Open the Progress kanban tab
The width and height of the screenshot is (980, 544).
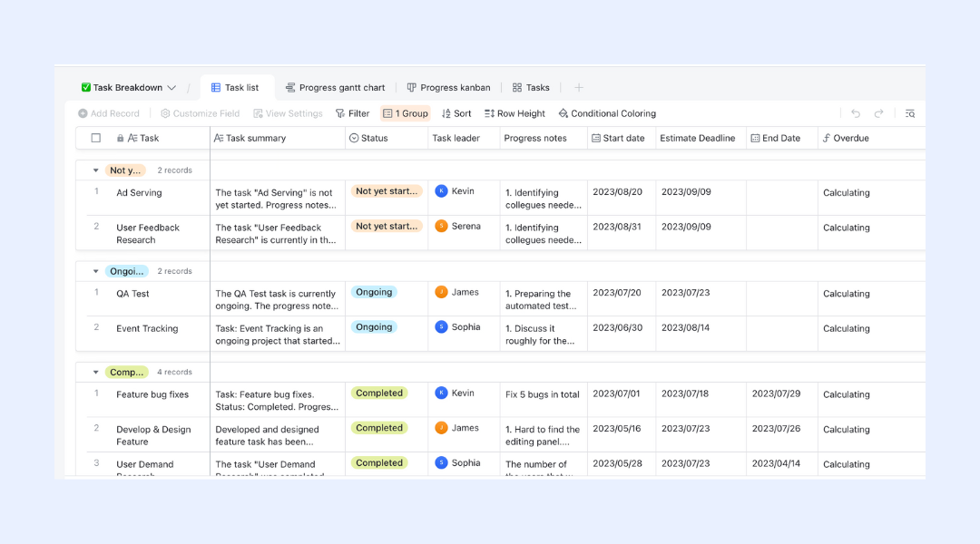click(x=449, y=87)
